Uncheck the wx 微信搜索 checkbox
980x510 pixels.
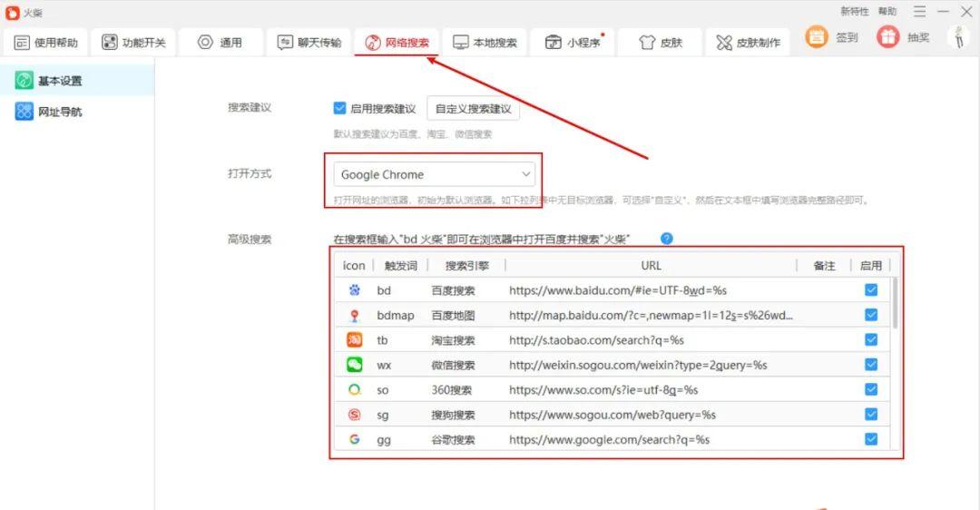tap(870, 365)
